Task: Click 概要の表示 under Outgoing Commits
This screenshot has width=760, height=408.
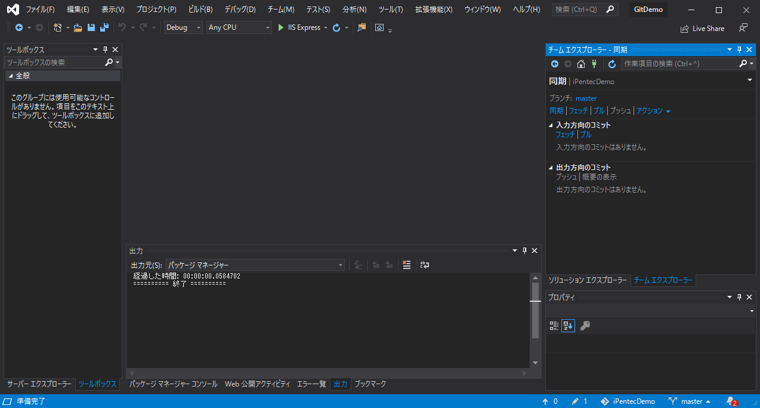Action: (x=600, y=177)
